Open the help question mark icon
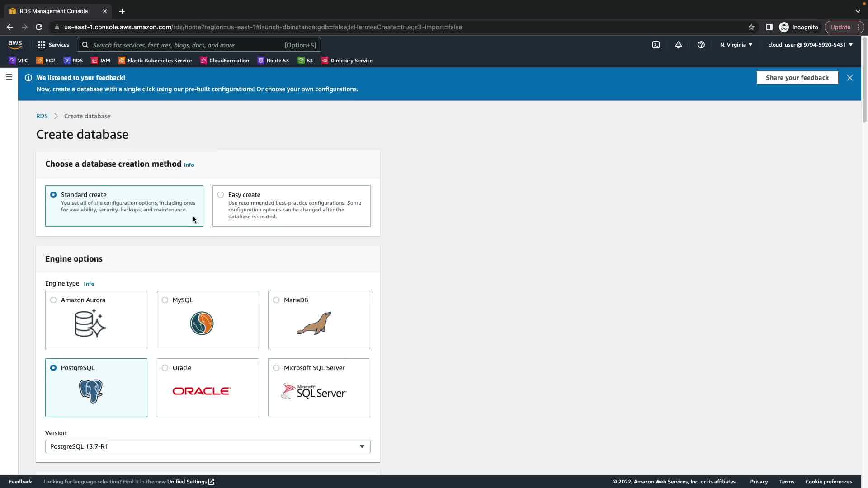The width and height of the screenshot is (868, 488). (x=701, y=45)
